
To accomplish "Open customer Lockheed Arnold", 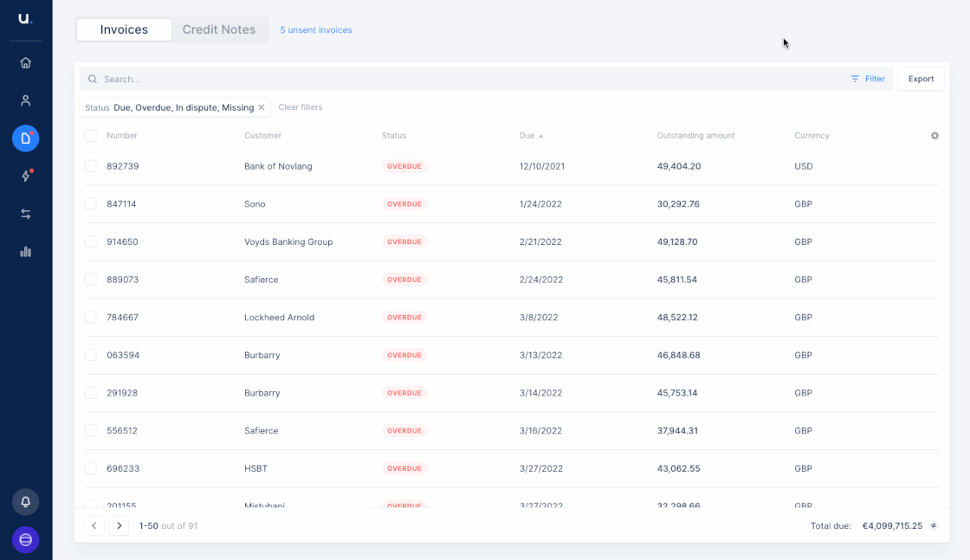I will point(279,317).
